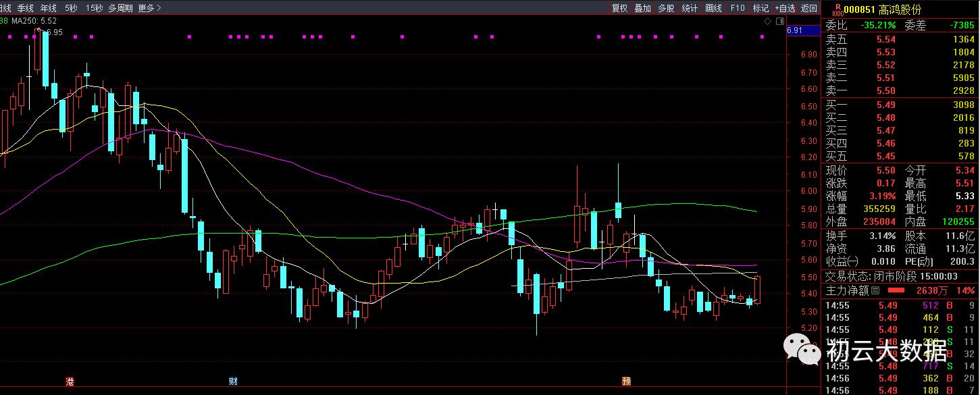
Task: Click the 复权 button
Action: point(619,8)
